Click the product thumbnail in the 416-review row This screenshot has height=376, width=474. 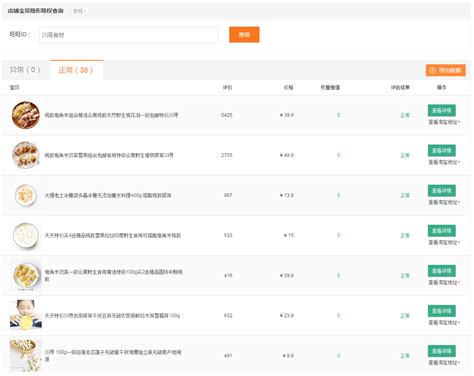[26, 276]
